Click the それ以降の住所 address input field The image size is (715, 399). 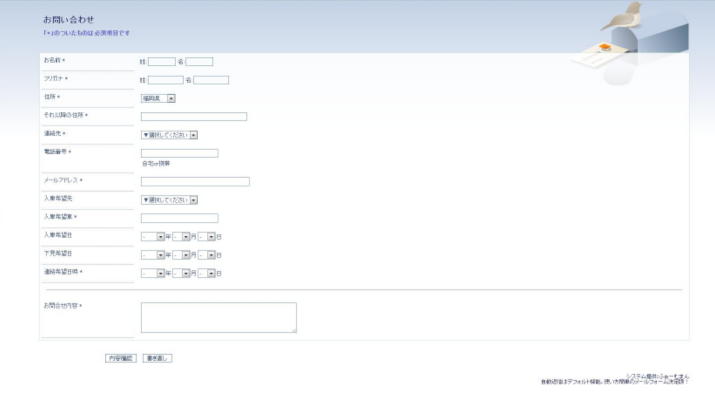(194, 117)
